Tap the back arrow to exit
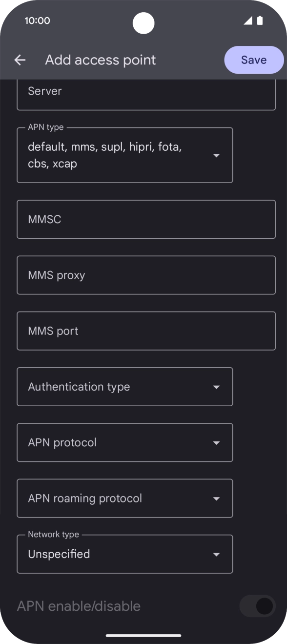 coord(19,60)
